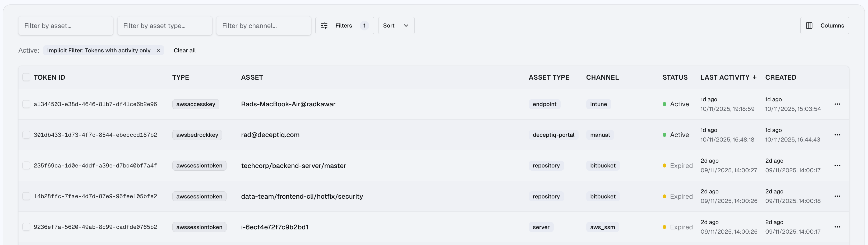The image size is (868, 245).
Task: Click the columns grid icon near Columns button
Action: (810, 25)
